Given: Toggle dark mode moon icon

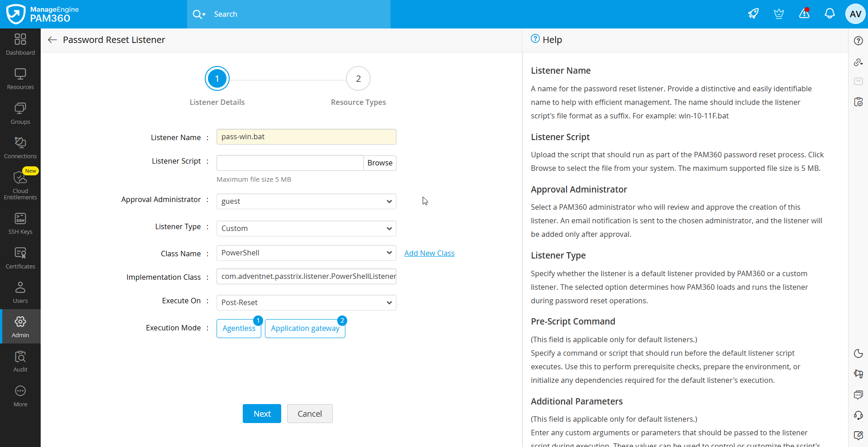Looking at the screenshot, I should 858,353.
